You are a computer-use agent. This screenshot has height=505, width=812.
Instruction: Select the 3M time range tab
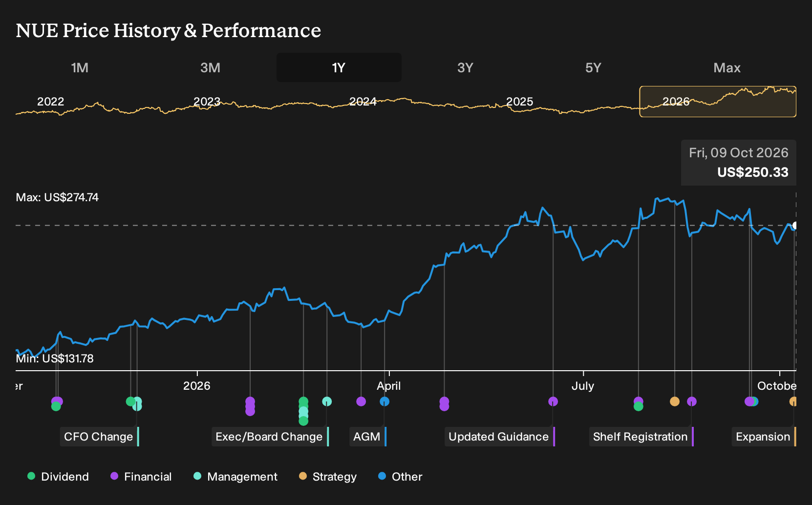[x=210, y=67]
